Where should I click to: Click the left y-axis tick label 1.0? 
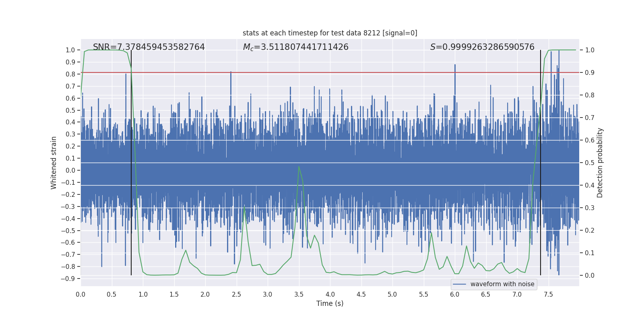coord(70,50)
